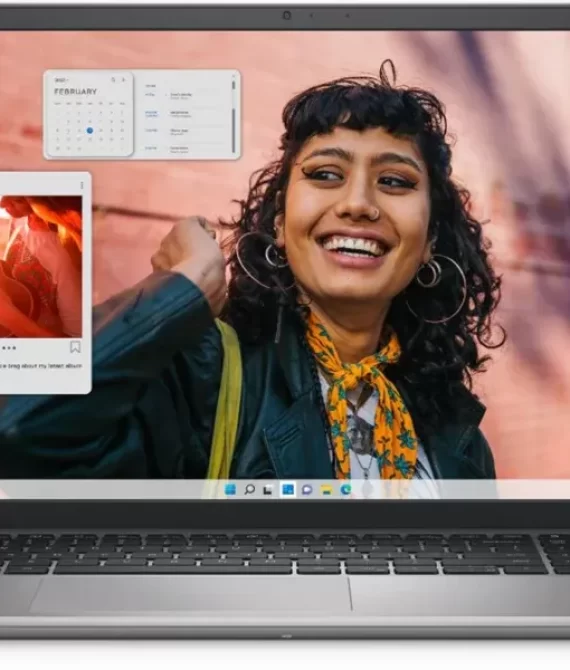Image resolution: width=570 pixels, height=670 pixels.
Task: Click the three dots below the photo
Action: tap(9, 348)
